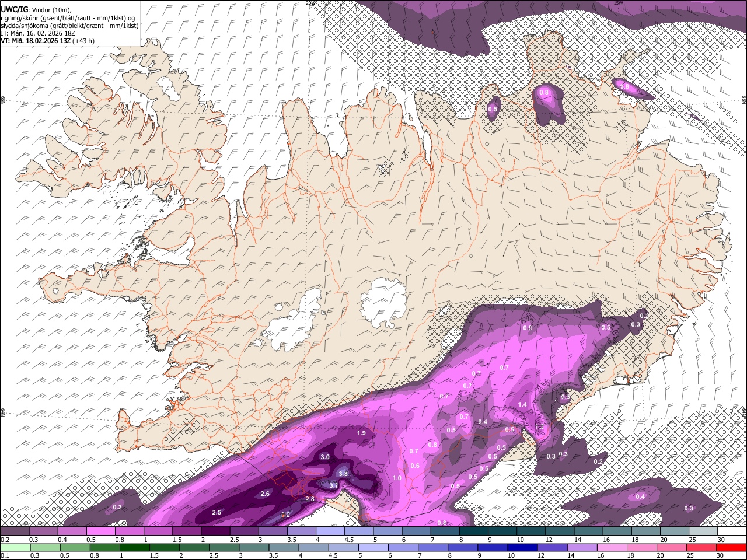Viewport: 747px width, 560px height.
Task: Click the '1.4' precipitation value label
Action: (523, 404)
